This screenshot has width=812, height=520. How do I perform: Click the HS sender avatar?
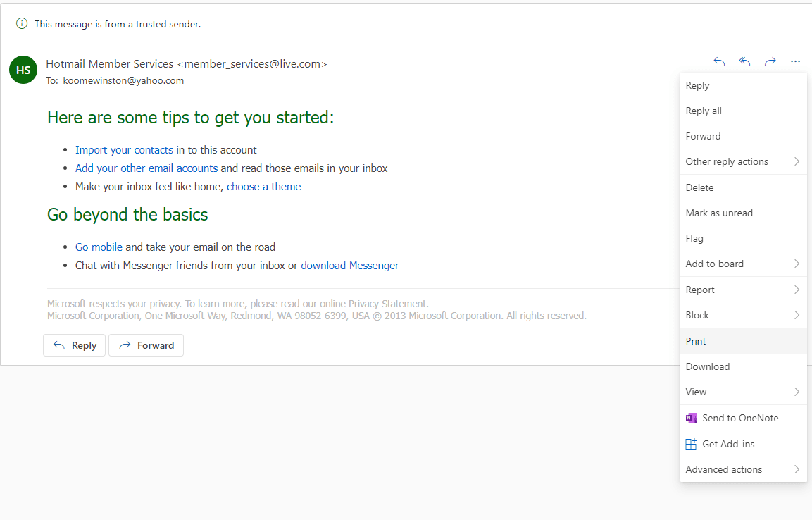click(23, 70)
